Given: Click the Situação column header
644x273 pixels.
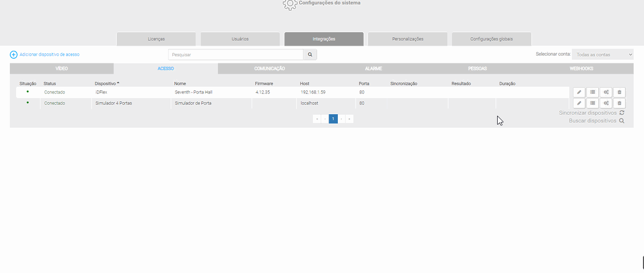Looking at the screenshot, I should click(28, 84).
